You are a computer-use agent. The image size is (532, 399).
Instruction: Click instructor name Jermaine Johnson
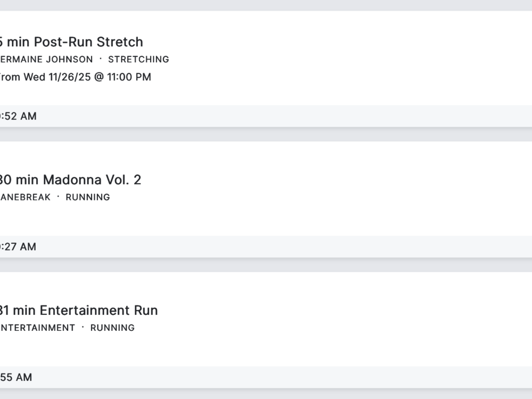47,60
